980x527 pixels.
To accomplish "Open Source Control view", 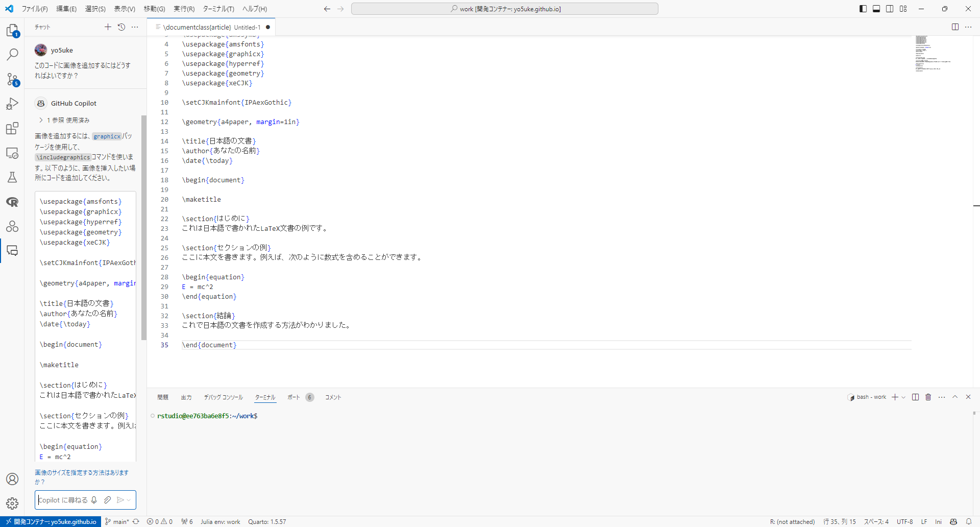I will click(x=12, y=79).
